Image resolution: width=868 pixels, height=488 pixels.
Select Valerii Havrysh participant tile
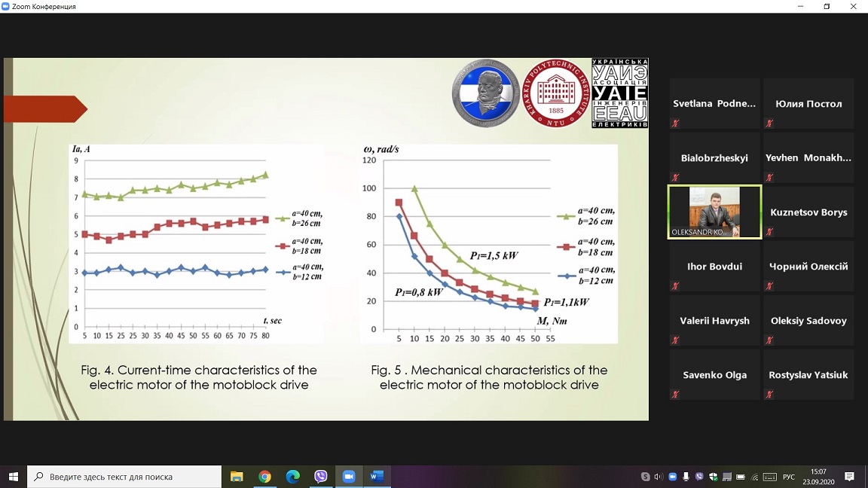[714, 320]
